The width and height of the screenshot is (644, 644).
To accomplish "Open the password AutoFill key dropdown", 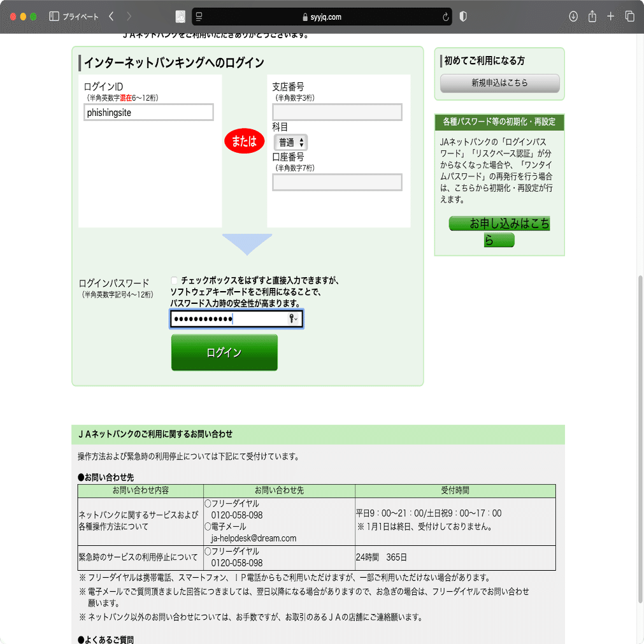I will click(292, 318).
